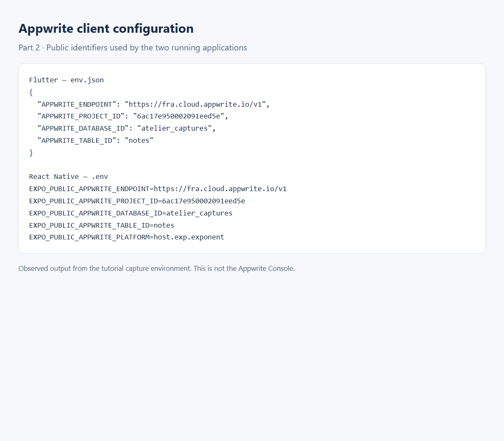Select the 'Part 2 · Public identifiers' subtitle
This screenshot has height=441, width=504.
click(133, 47)
